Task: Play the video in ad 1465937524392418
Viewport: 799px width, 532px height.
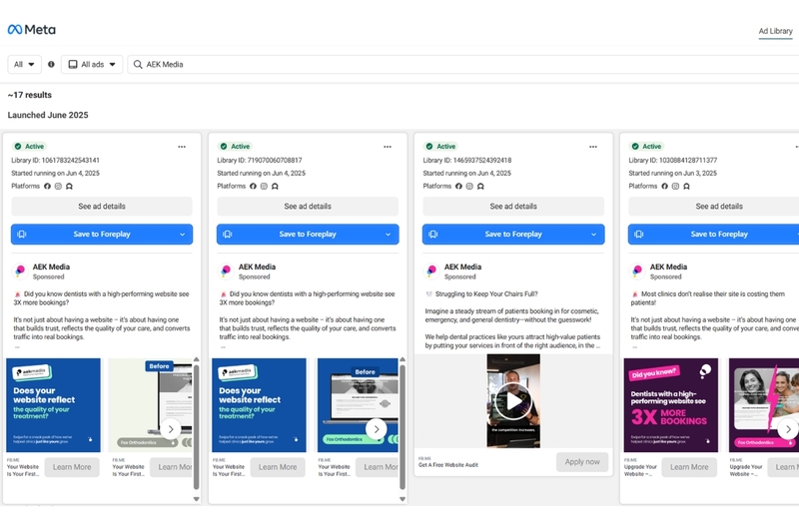Action: [x=513, y=401]
